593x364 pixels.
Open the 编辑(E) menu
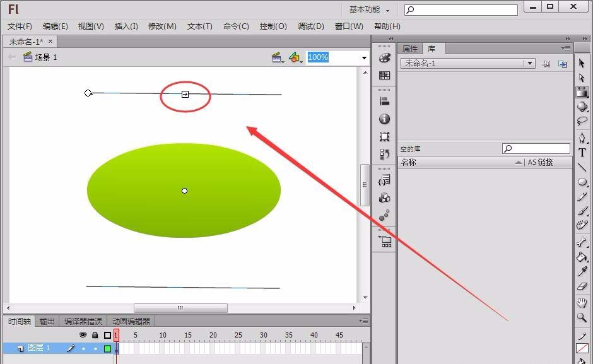tap(56, 26)
